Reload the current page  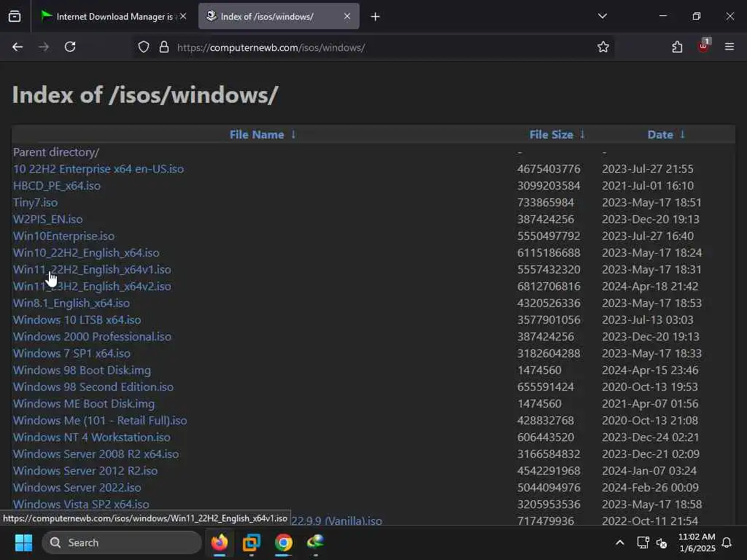click(x=70, y=47)
